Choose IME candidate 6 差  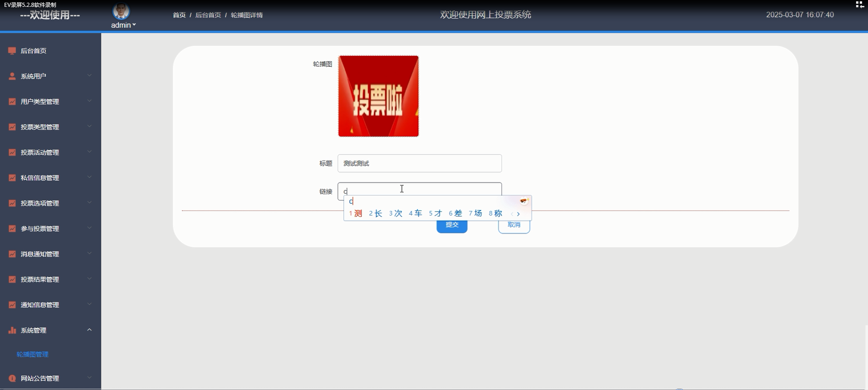455,213
